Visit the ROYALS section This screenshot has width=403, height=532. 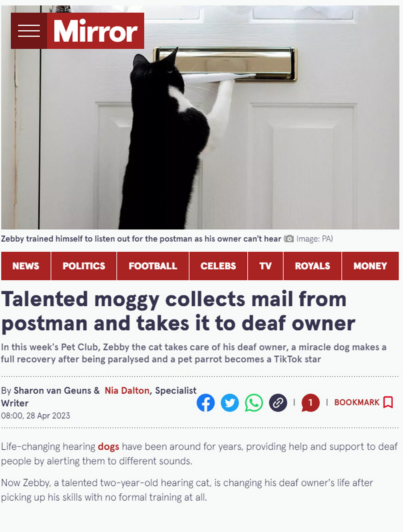pyautogui.click(x=312, y=266)
